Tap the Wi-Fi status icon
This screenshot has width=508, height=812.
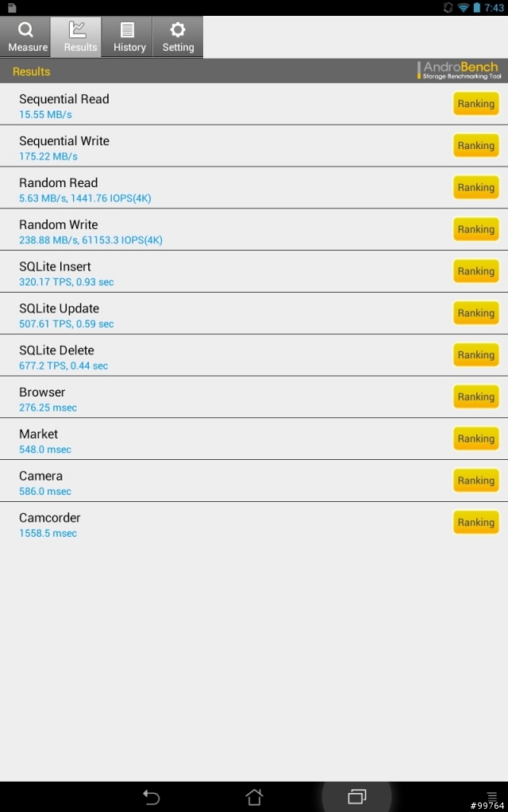[x=463, y=8]
